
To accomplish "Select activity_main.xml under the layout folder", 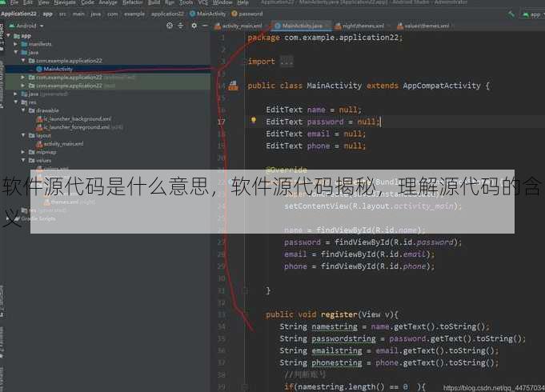I will point(63,144).
